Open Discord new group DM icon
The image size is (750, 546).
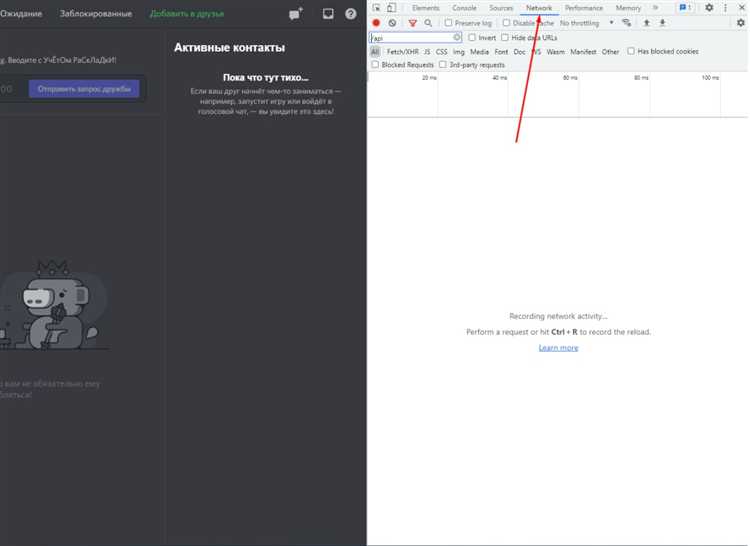tap(296, 14)
